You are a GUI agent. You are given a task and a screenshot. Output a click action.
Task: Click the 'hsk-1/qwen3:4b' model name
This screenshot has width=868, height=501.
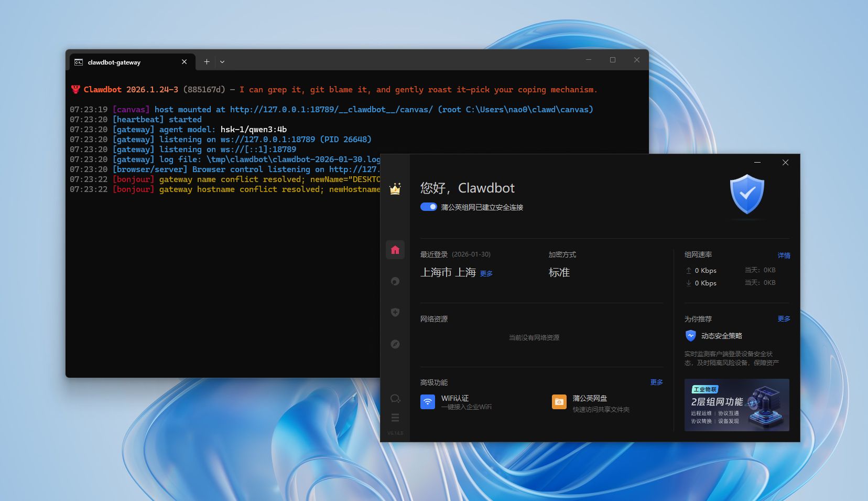click(x=254, y=130)
